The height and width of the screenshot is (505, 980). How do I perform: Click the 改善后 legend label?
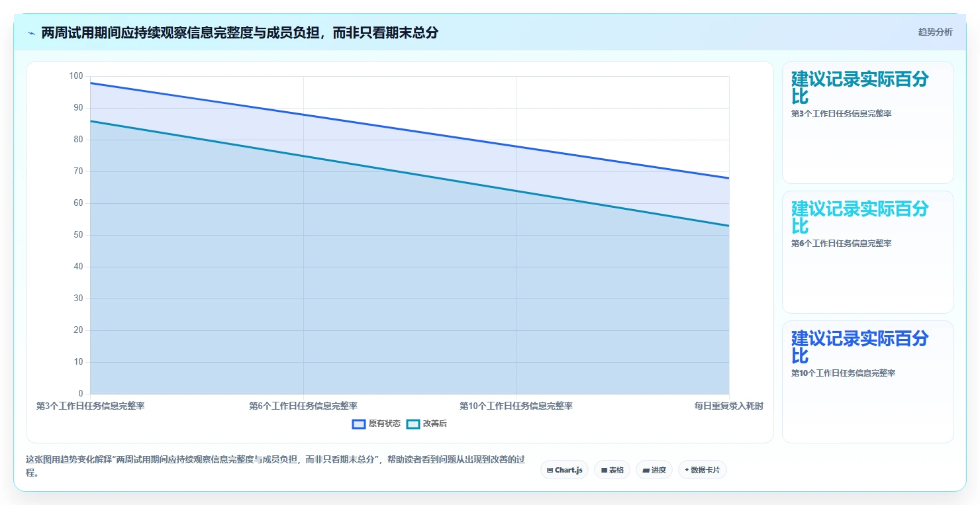435,424
